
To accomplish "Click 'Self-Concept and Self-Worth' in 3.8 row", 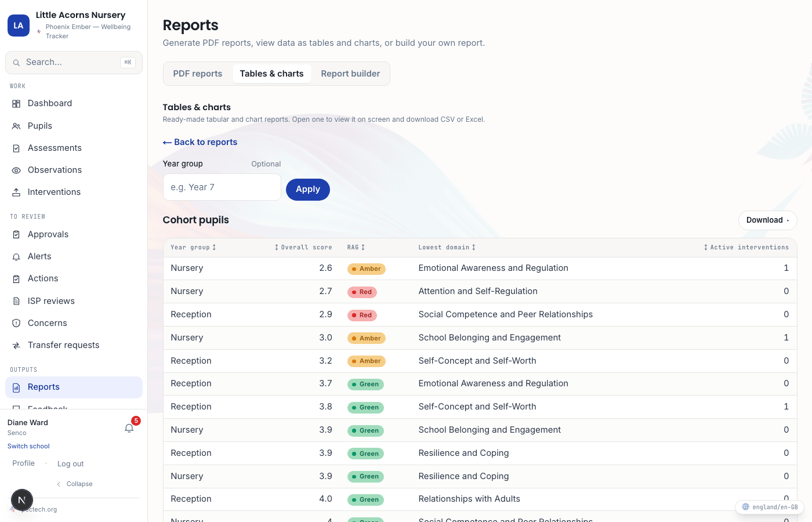I will tap(477, 407).
